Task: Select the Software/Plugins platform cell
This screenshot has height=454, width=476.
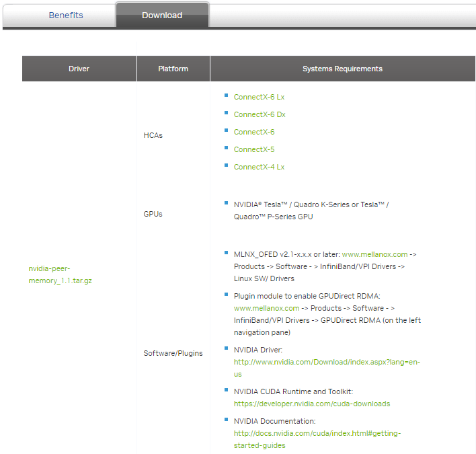Action: click(x=173, y=353)
